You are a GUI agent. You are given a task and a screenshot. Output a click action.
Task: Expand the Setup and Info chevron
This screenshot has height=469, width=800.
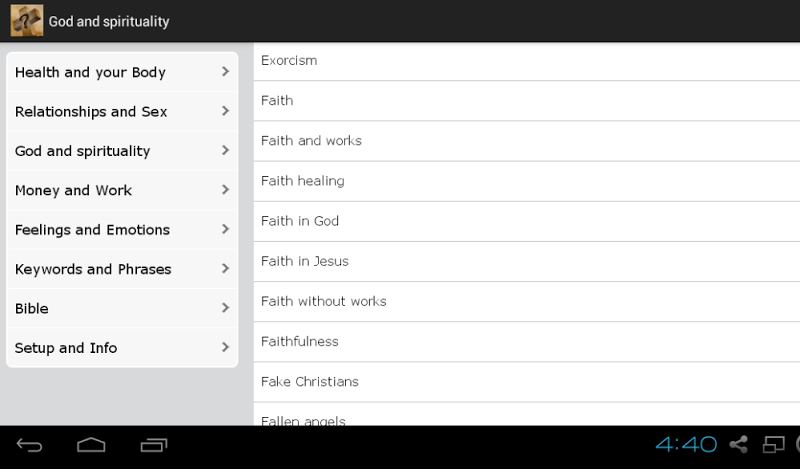226,348
